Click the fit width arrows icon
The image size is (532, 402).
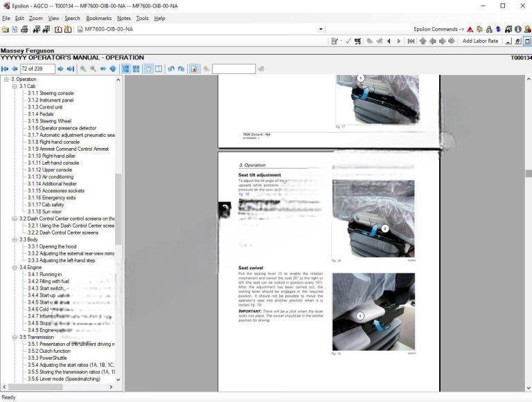pyautogui.click(x=103, y=68)
